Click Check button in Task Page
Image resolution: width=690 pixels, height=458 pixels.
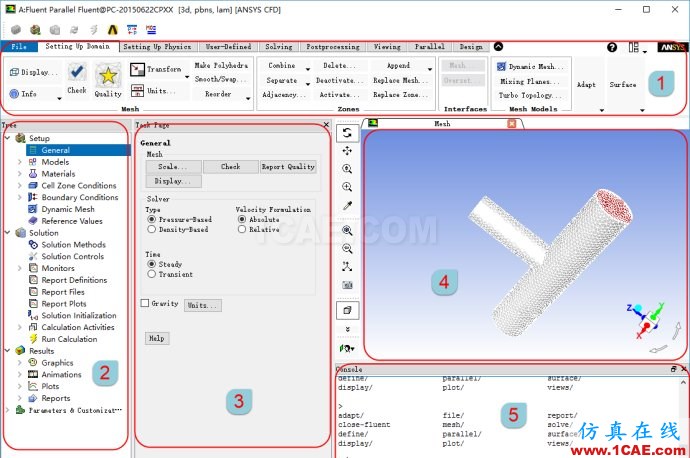231,167
